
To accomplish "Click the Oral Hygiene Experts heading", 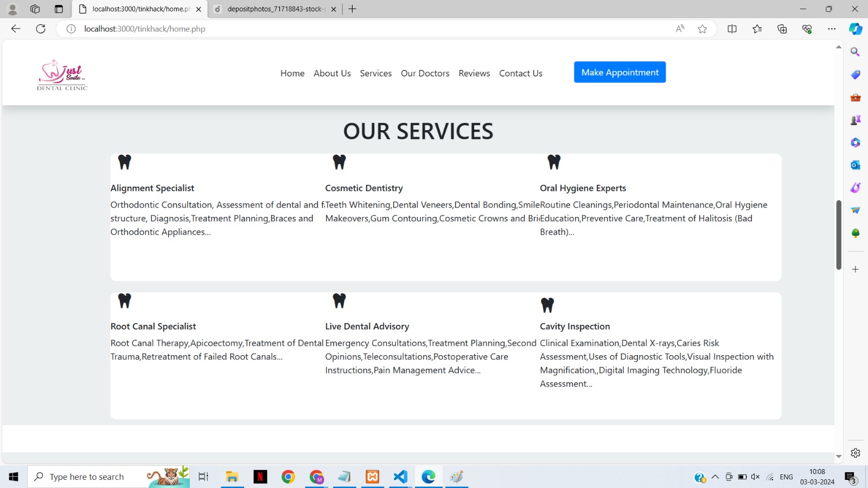I will click(x=583, y=188).
